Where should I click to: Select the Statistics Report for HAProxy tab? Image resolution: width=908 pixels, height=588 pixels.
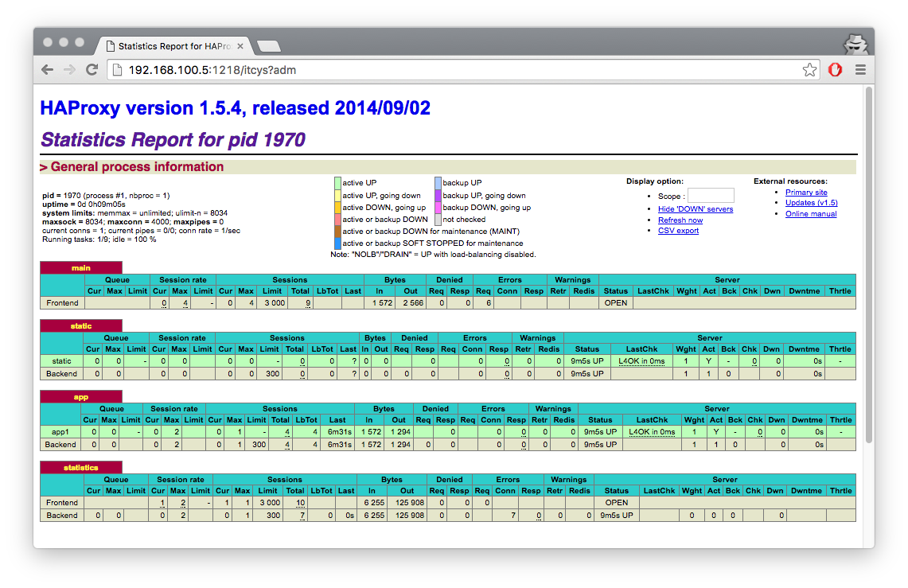(x=174, y=46)
